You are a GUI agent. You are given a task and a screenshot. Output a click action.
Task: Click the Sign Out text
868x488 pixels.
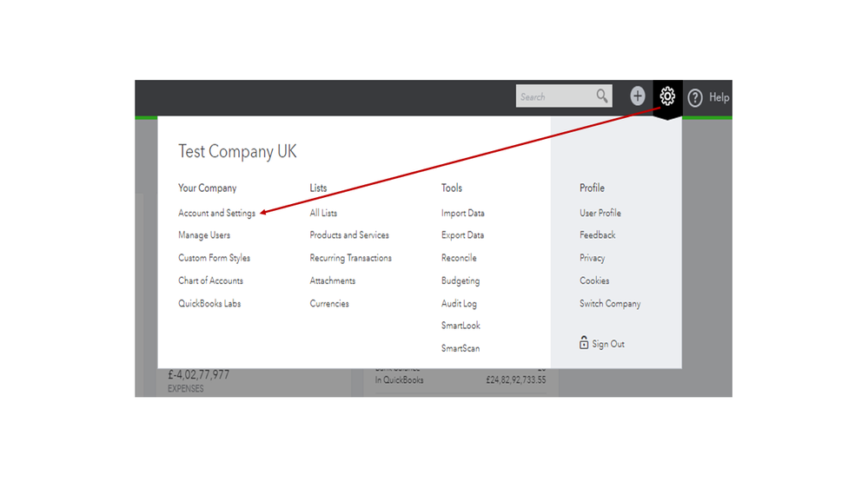pyautogui.click(x=608, y=344)
